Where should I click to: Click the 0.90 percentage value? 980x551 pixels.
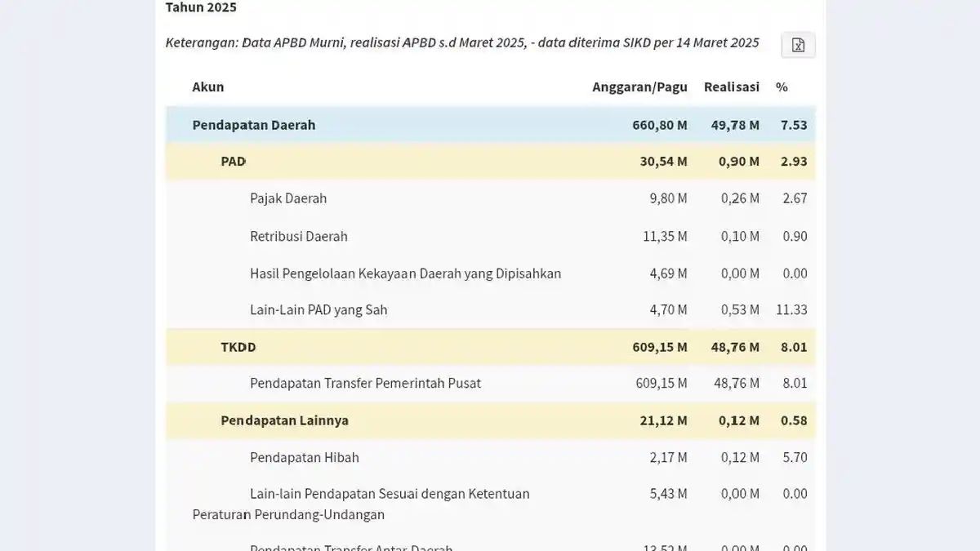click(795, 236)
